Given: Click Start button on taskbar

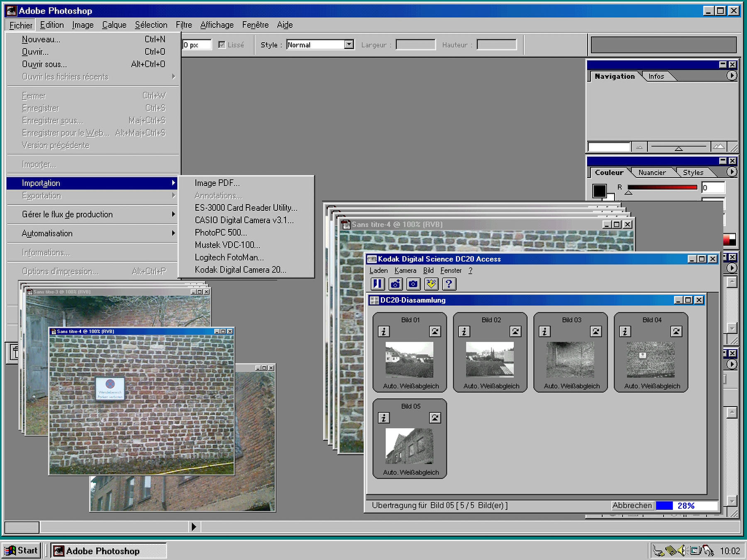Looking at the screenshot, I should point(21,550).
